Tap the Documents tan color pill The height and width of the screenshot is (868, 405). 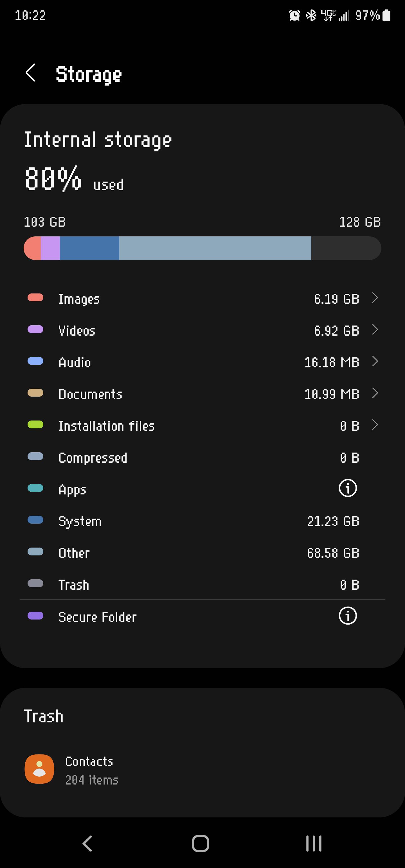point(35,393)
